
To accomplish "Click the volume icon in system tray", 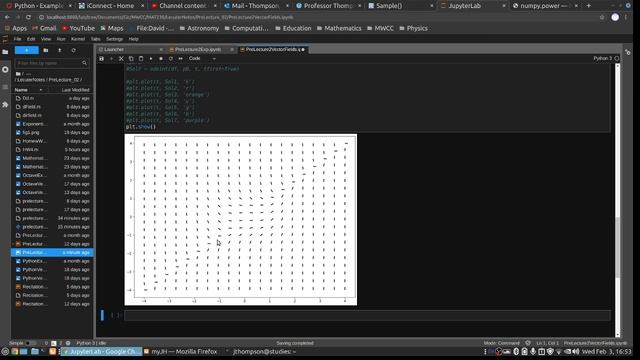I will click(576, 351).
